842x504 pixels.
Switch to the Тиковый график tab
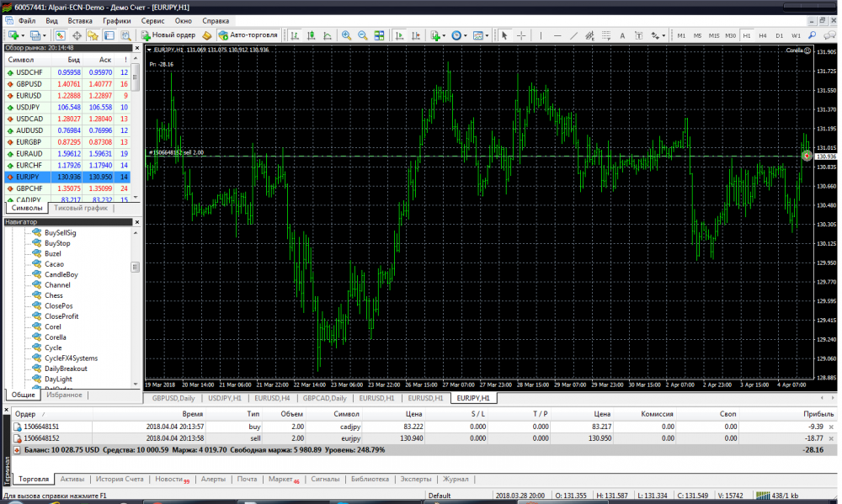81,208
